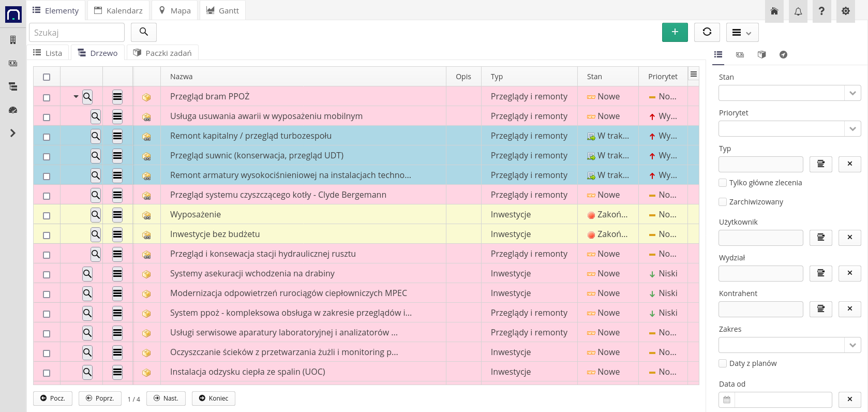The height and width of the screenshot is (412, 868).
Task: Open Kontrahent picker list button
Action: 821,309
